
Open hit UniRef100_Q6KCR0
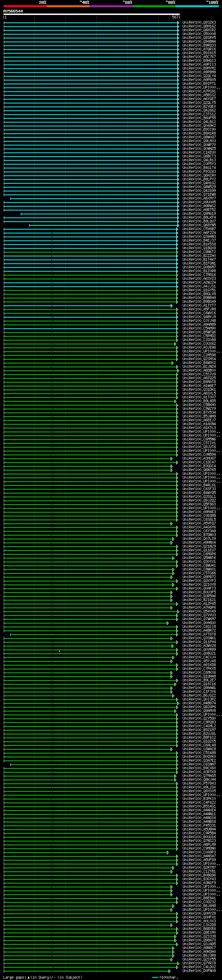point(199,175)
